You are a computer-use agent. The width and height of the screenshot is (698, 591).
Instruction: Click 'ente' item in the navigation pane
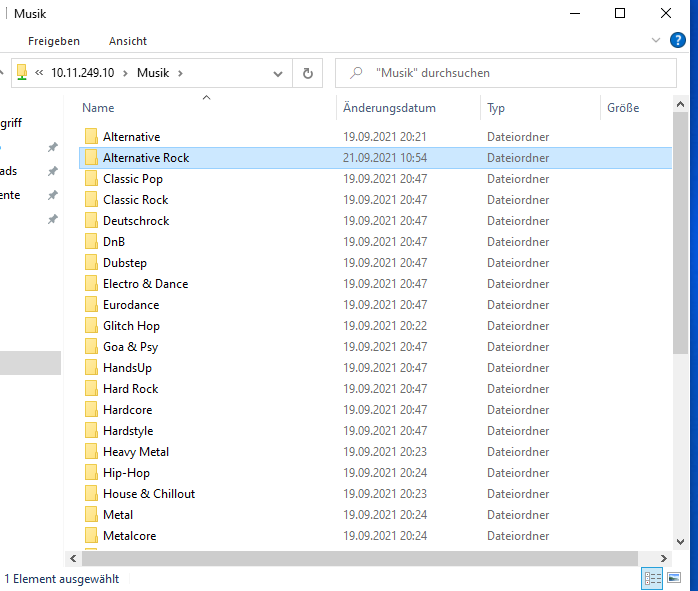click(10, 195)
